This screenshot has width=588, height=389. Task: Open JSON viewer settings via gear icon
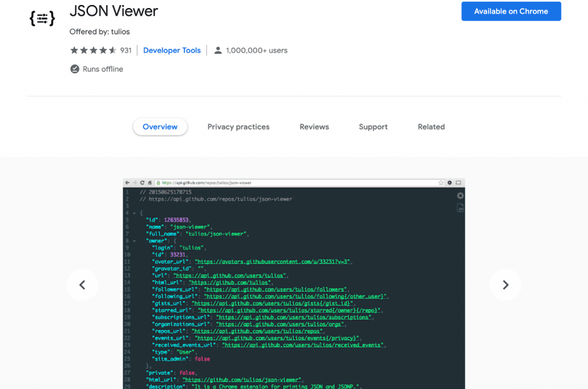(x=460, y=196)
